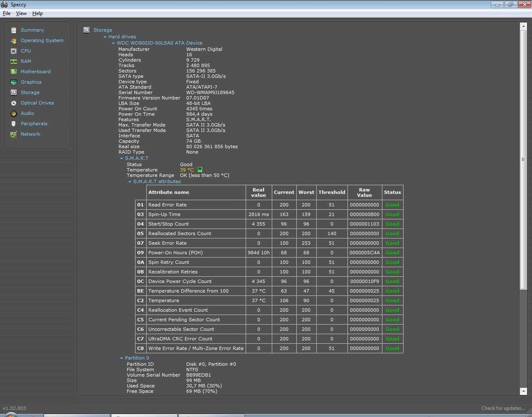532x417 pixels.
Task: Collapse the S.M.A.R.T attributes section
Action: (x=130, y=182)
